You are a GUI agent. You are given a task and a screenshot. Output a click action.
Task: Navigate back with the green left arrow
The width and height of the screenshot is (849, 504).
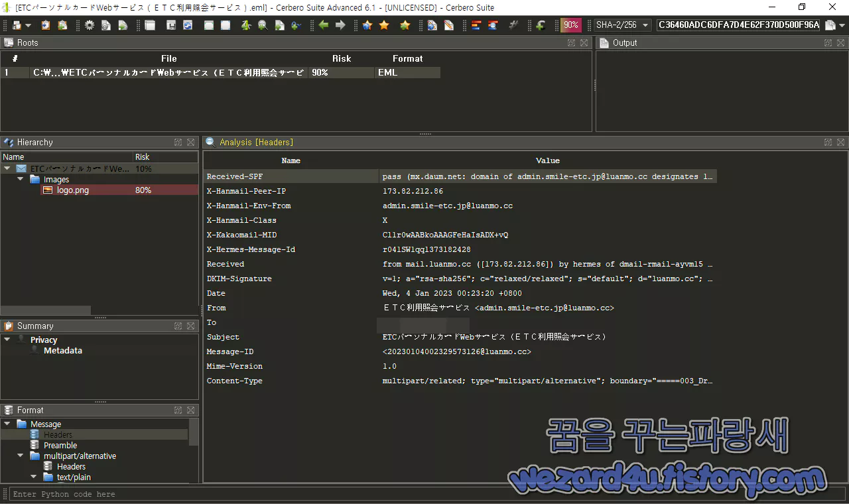pos(324,25)
